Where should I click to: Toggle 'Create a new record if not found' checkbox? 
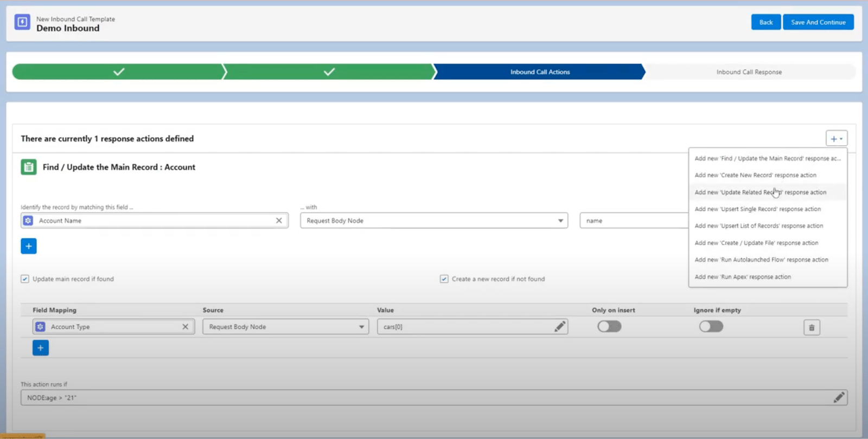coord(444,279)
